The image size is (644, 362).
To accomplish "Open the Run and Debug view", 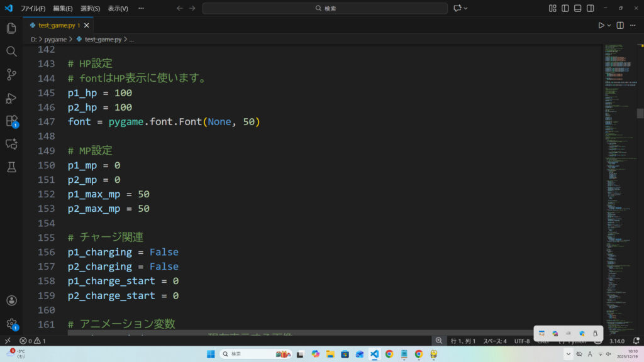I will coord(11,98).
